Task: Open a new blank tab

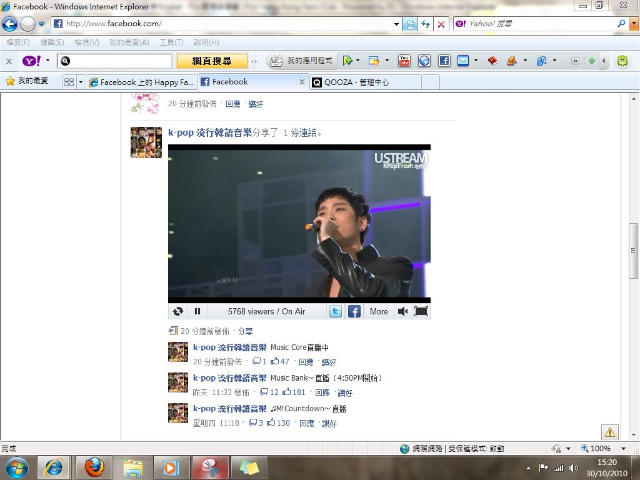Action: pos(430,82)
